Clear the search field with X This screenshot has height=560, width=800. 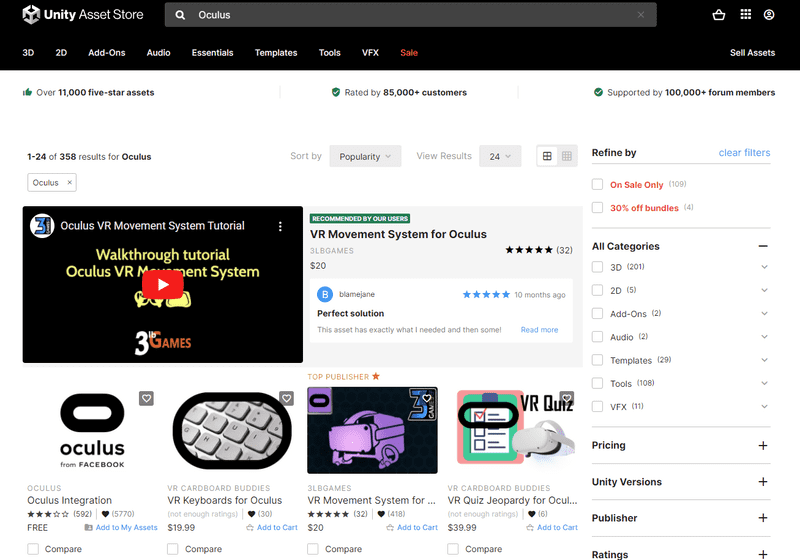tap(641, 15)
